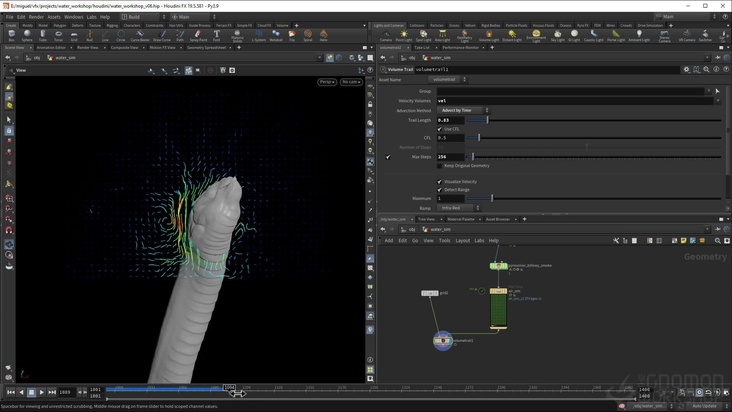Open the parameter gear settings icon
732x412 pixels.
[x=686, y=69]
